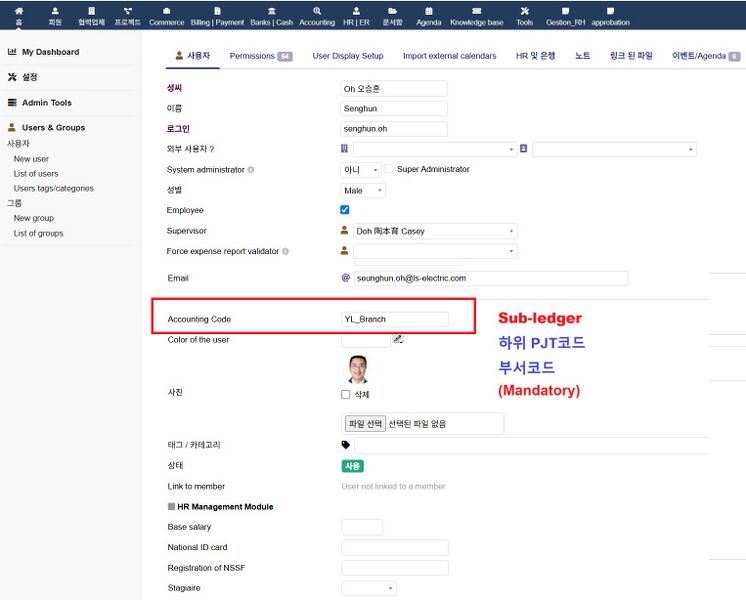The image size is (746, 600).
Task: Click the System administrator info icon
Action: click(x=251, y=170)
